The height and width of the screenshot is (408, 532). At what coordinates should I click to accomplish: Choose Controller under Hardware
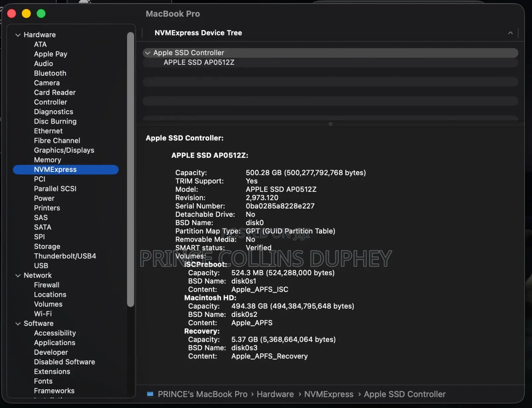[x=50, y=102]
